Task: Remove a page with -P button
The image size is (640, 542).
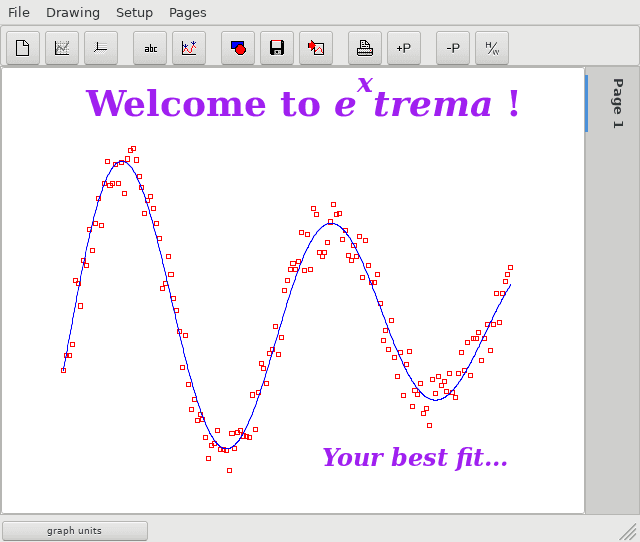Action: tap(453, 48)
